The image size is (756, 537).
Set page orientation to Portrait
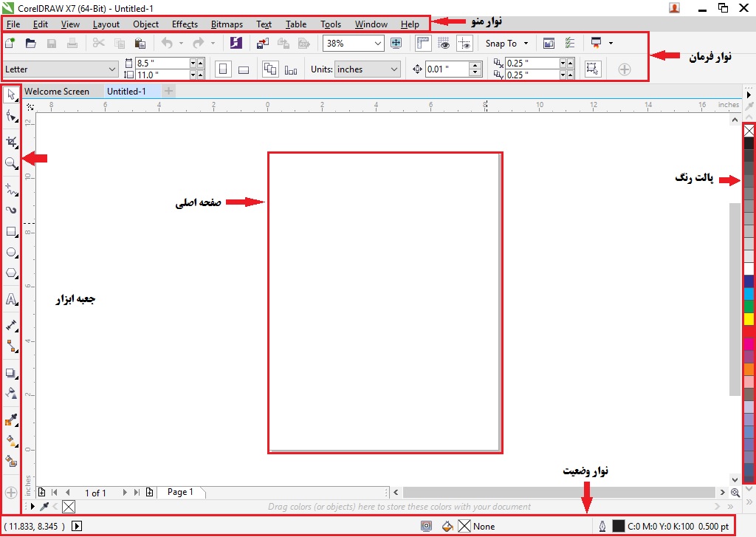[x=223, y=69]
